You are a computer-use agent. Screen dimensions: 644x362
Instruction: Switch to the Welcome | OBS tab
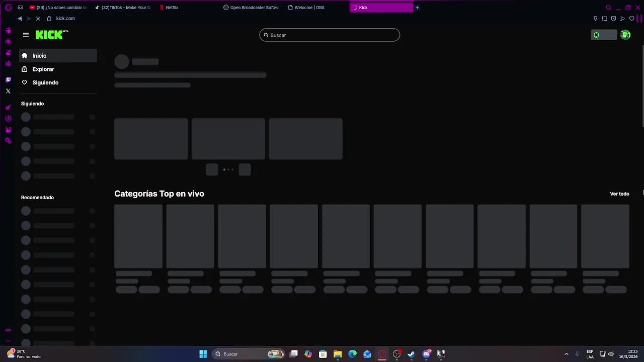tap(316, 8)
